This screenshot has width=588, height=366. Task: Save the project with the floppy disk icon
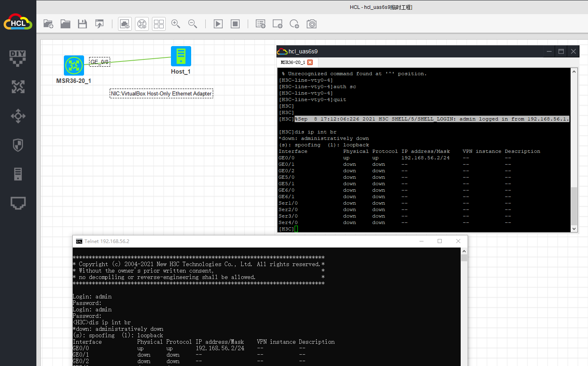(82, 24)
